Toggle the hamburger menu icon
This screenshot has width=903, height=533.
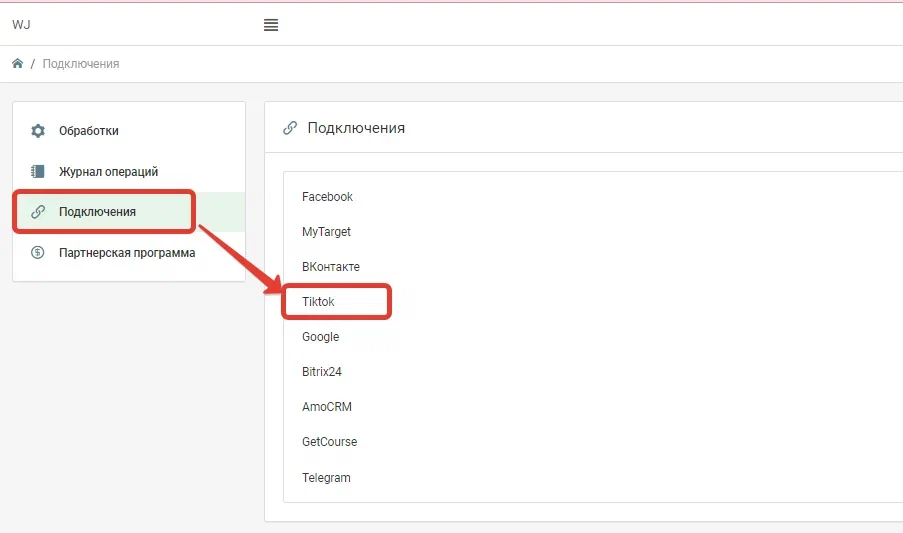(x=271, y=25)
